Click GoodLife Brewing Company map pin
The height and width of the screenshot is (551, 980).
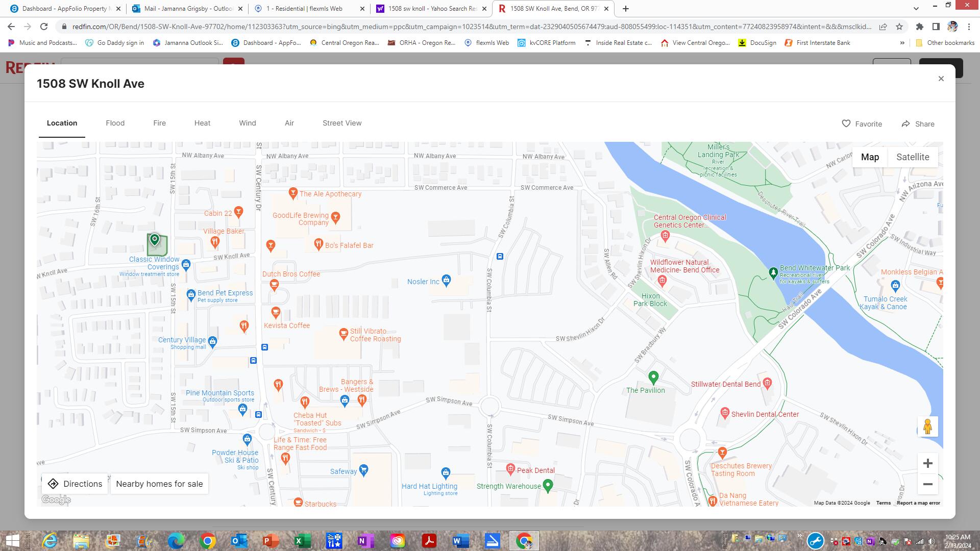point(335,217)
